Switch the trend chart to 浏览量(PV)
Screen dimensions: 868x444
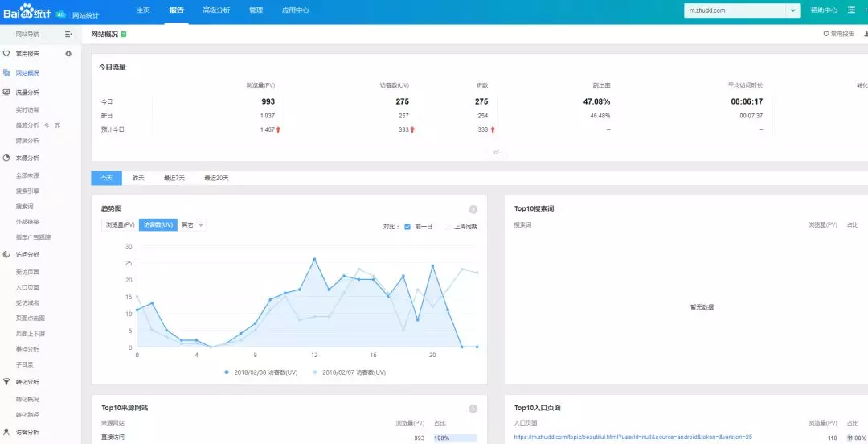click(x=120, y=225)
